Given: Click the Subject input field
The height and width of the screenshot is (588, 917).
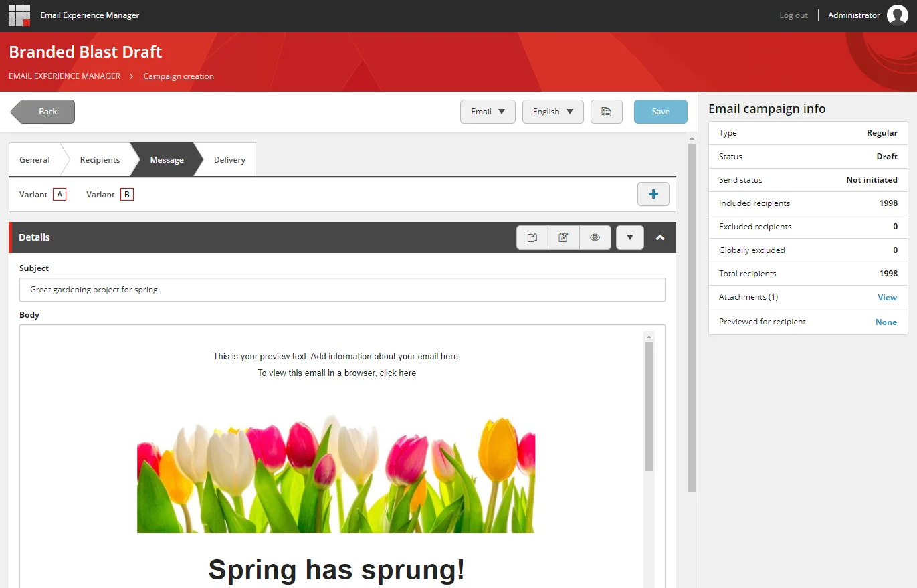Looking at the screenshot, I should point(342,290).
